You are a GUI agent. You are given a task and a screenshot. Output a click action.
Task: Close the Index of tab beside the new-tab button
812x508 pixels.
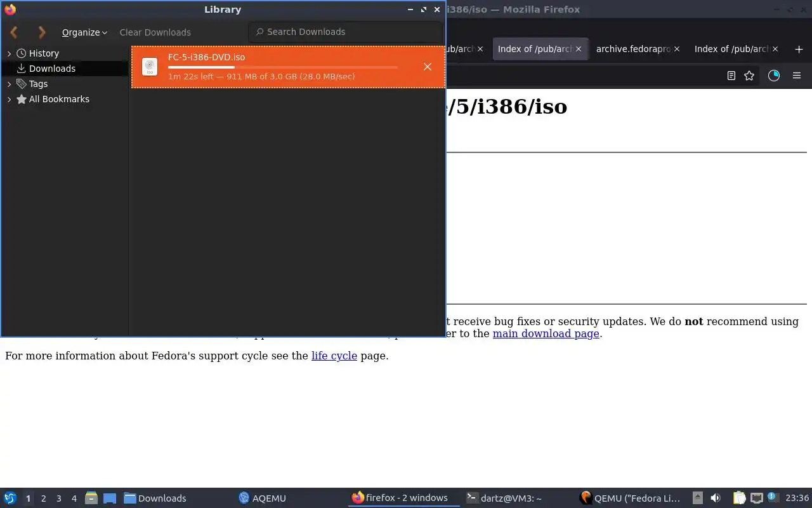(775, 49)
